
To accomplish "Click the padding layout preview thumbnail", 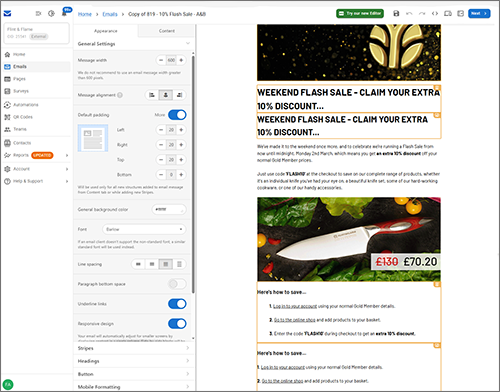I will tap(93, 138).
